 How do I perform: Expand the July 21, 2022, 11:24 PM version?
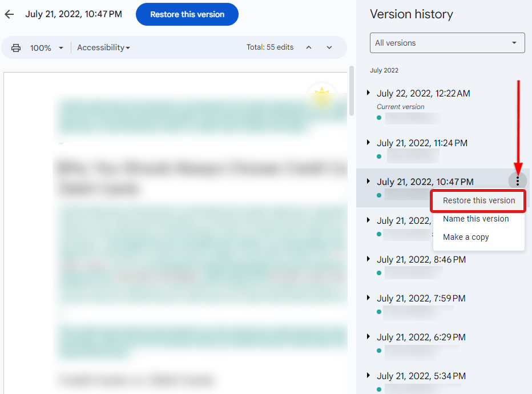pos(368,143)
